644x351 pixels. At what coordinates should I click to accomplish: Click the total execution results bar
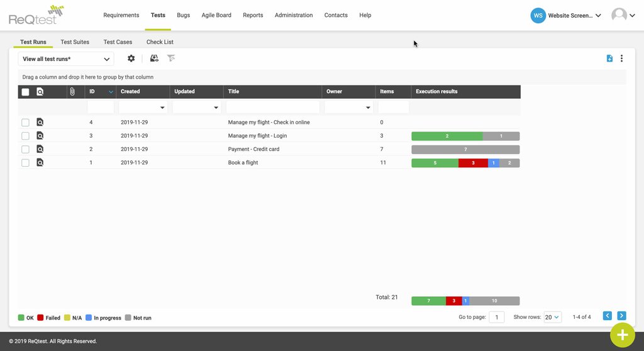click(x=465, y=301)
